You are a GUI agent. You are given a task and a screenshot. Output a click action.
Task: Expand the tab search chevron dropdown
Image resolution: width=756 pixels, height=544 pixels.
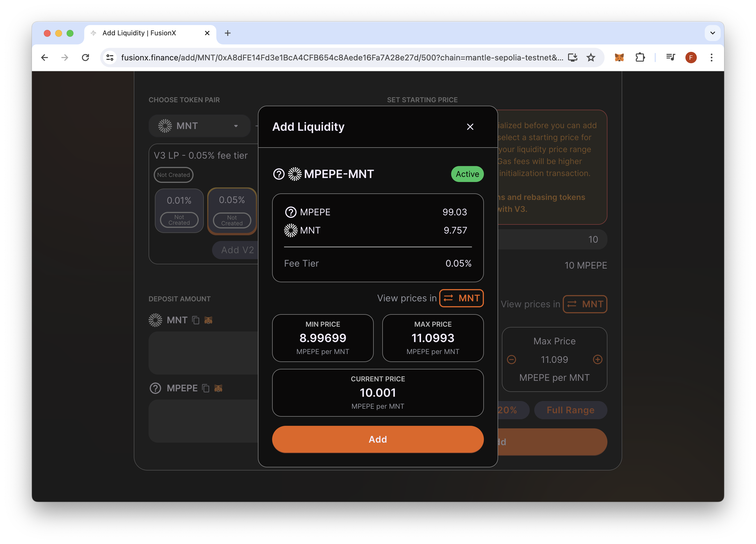[x=712, y=33]
